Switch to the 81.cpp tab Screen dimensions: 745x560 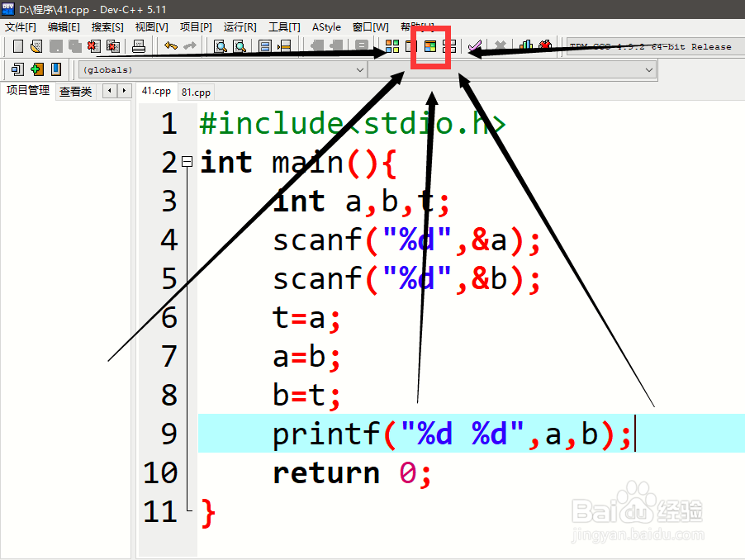tap(196, 92)
